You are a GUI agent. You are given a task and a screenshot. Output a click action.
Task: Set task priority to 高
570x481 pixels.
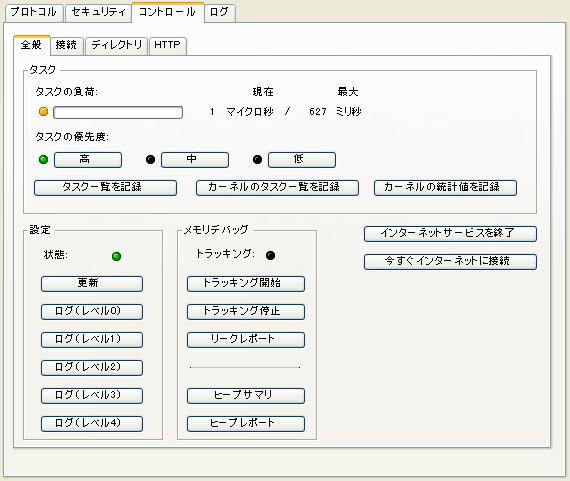point(88,160)
